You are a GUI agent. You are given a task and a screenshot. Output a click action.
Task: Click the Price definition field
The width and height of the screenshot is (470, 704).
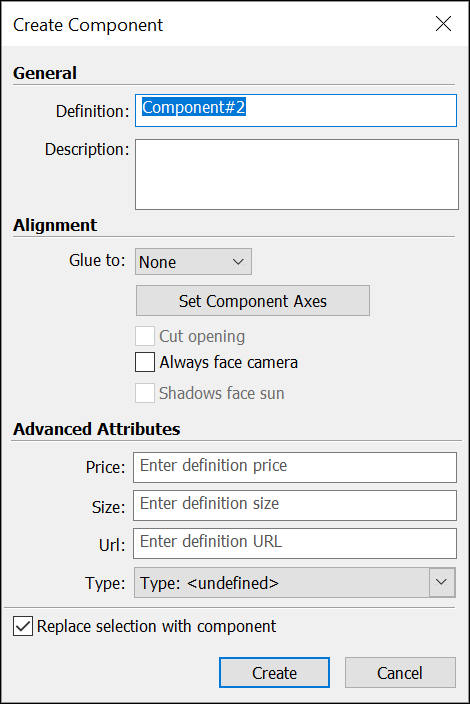tap(295, 467)
